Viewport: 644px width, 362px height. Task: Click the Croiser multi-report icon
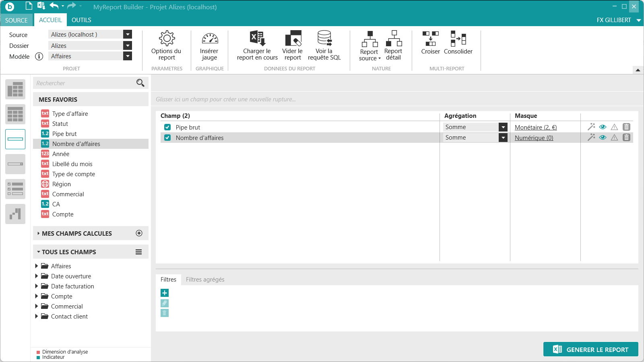(430, 39)
